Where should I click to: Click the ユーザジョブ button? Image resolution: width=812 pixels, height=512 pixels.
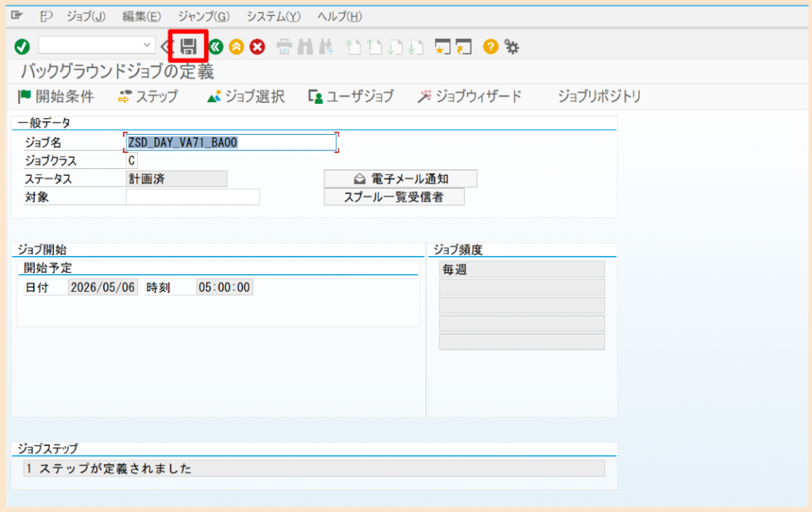coord(350,96)
